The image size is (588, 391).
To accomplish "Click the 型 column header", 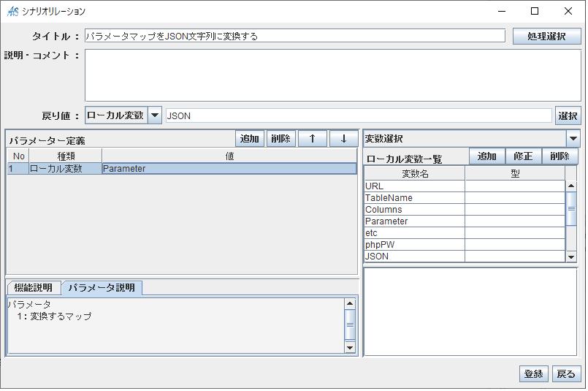I will click(x=515, y=174).
